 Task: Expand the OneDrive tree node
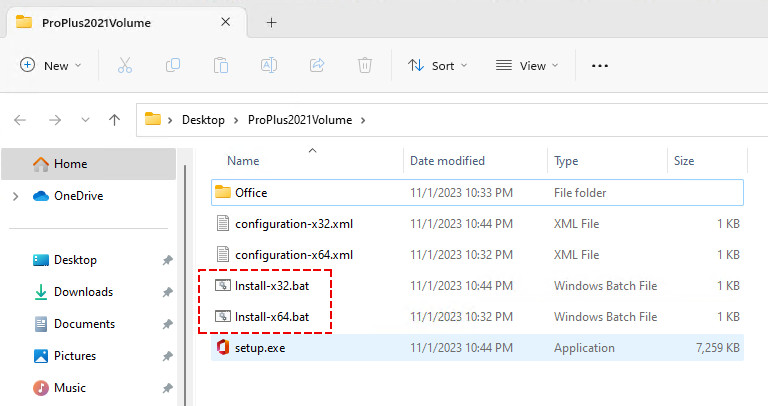point(16,196)
